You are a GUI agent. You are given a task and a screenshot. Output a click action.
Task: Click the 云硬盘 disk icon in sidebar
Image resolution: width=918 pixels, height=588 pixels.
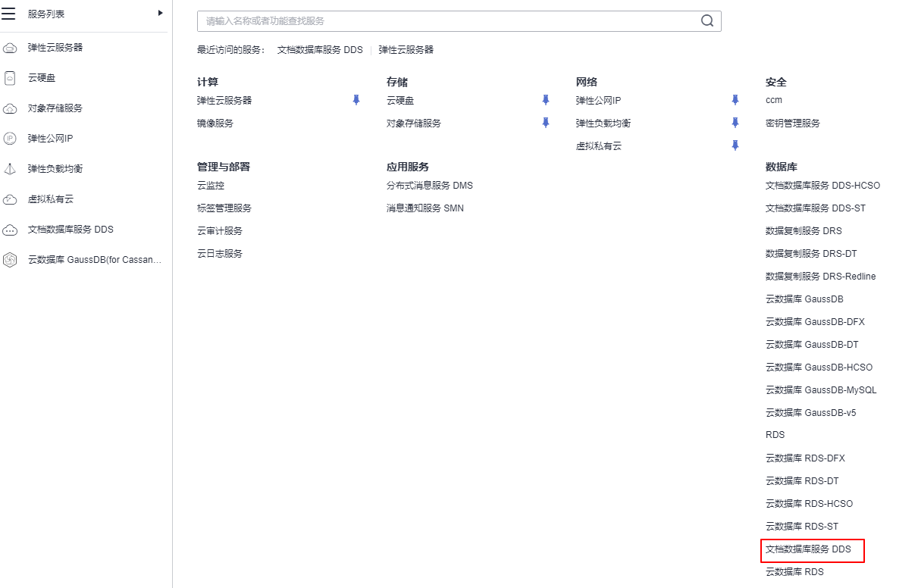9,77
